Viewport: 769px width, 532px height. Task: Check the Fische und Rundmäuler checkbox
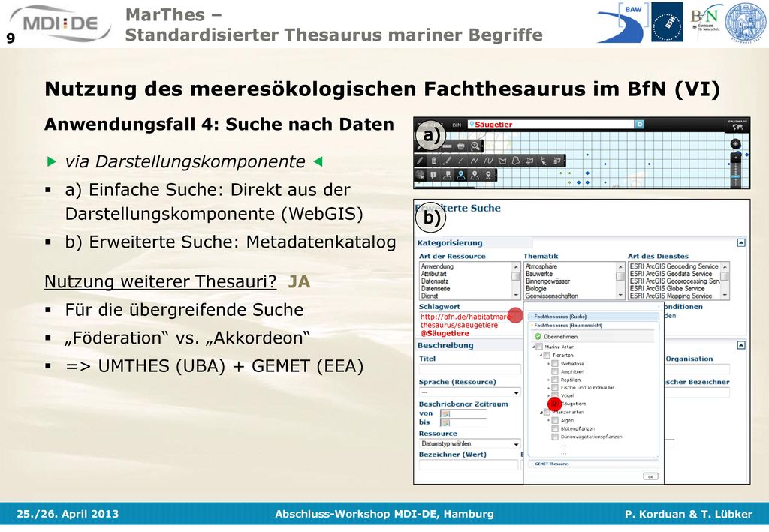point(555,387)
